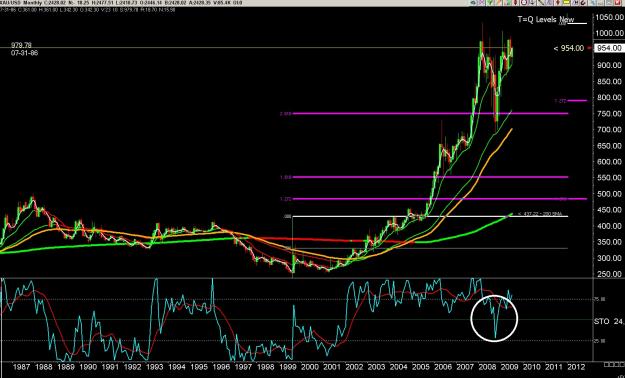Click the 1990 year on time axis
The height and width of the screenshot is (378, 625).
[x=88, y=367]
